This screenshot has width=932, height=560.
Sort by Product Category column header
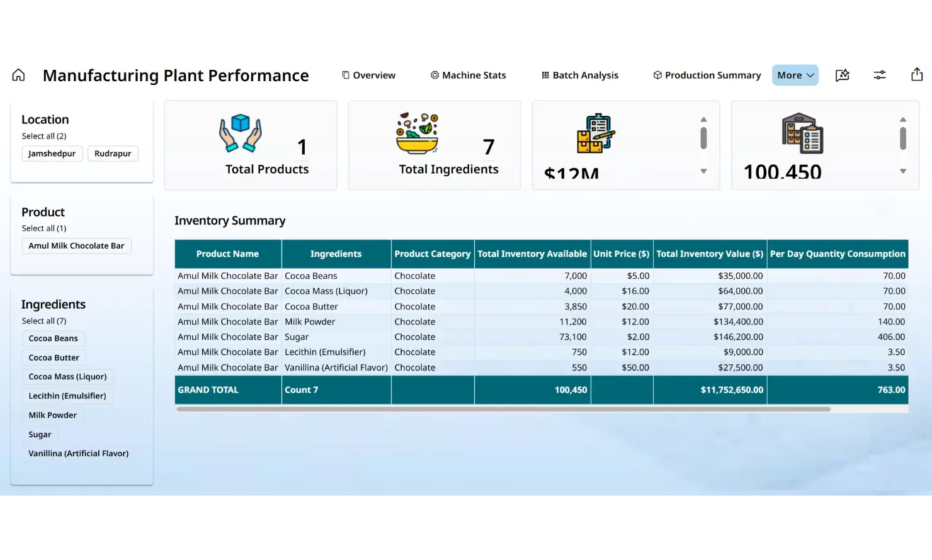pos(433,254)
